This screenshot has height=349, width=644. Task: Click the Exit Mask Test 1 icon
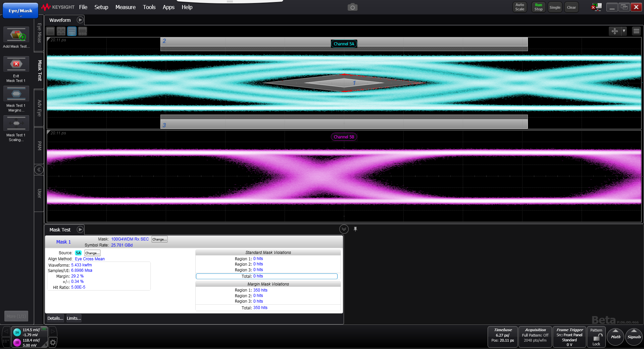(16, 64)
